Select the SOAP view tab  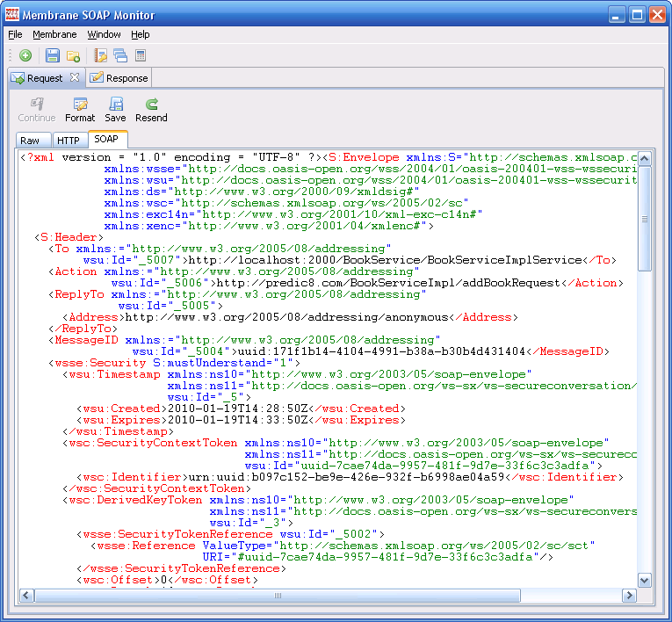click(x=106, y=139)
